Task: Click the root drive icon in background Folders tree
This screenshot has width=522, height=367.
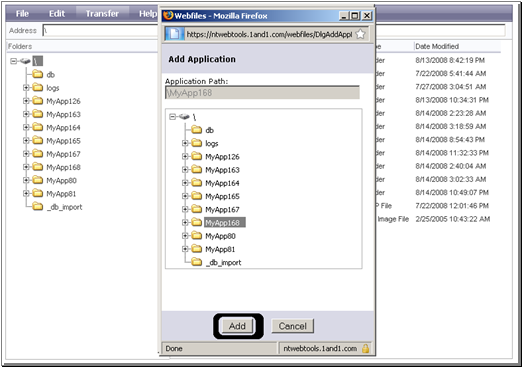Action: pyautogui.click(x=25, y=61)
